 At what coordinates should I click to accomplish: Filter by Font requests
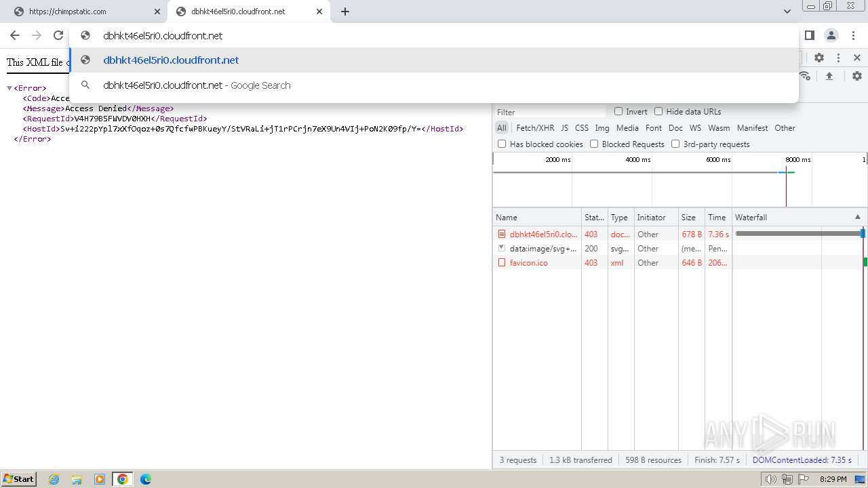[x=654, y=128]
